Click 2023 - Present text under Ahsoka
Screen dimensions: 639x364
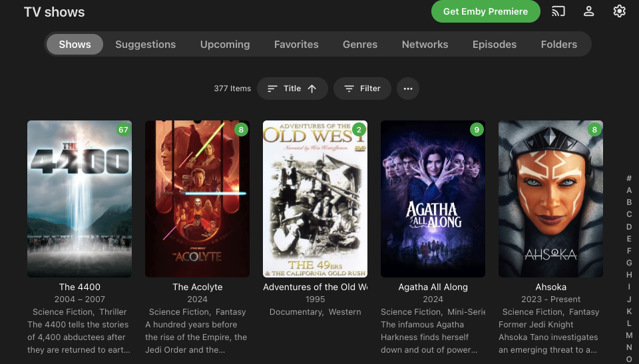550,299
